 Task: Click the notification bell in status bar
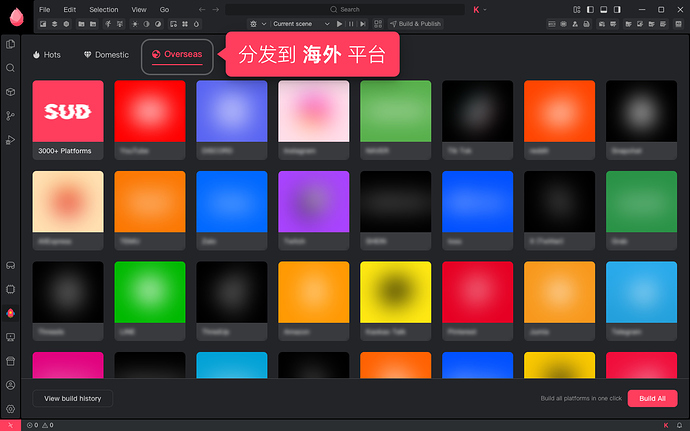tap(679, 425)
